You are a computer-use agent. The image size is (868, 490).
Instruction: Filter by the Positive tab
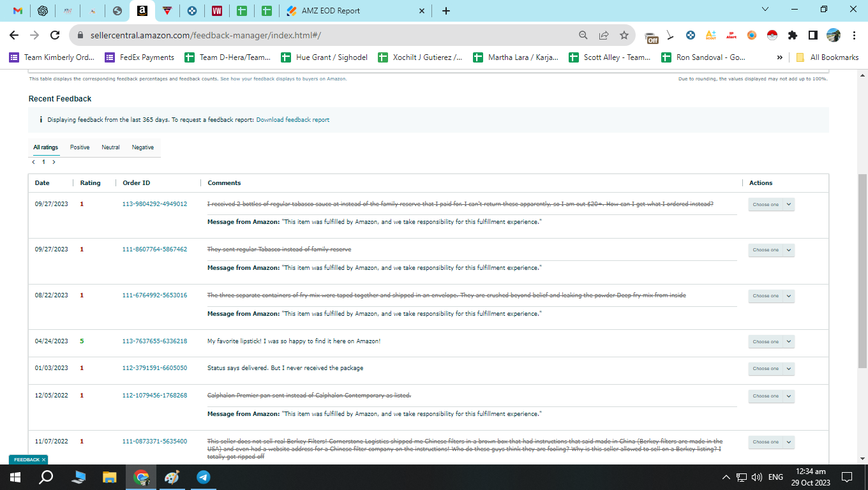[80, 147]
